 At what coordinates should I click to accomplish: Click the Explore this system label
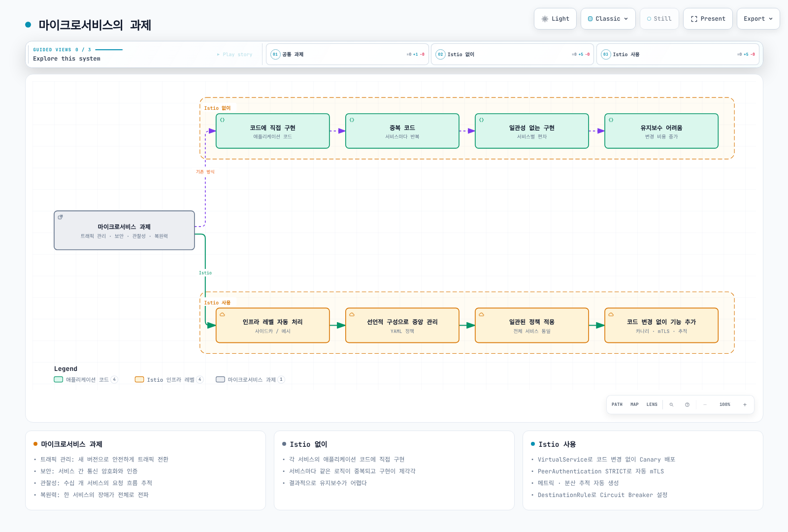coord(66,59)
